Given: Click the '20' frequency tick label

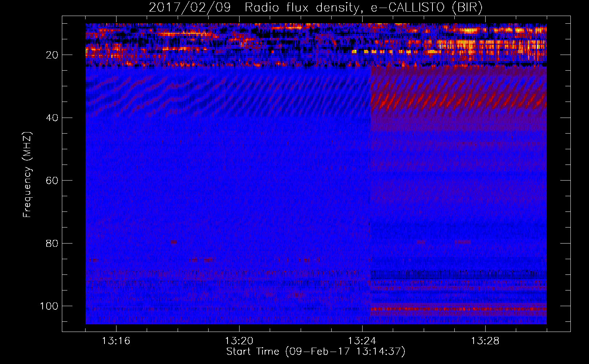Looking at the screenshot, I should click(52, 55).
